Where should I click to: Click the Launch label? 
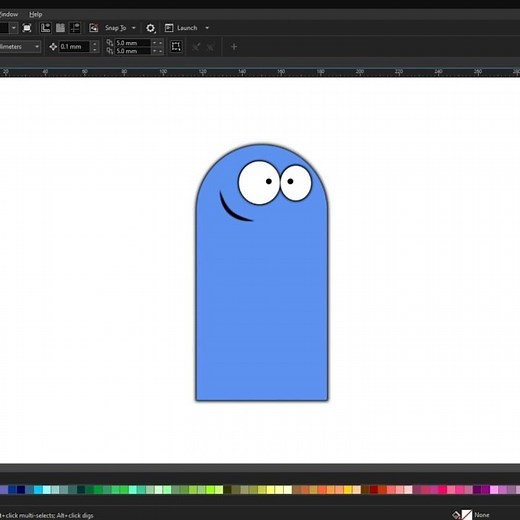(187, 28)
